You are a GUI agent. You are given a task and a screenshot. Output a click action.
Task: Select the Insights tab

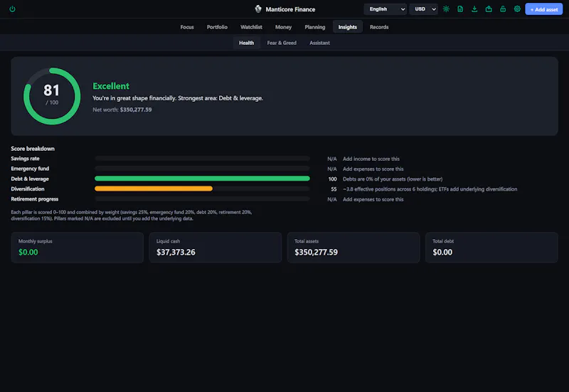[x=347, y=27]
